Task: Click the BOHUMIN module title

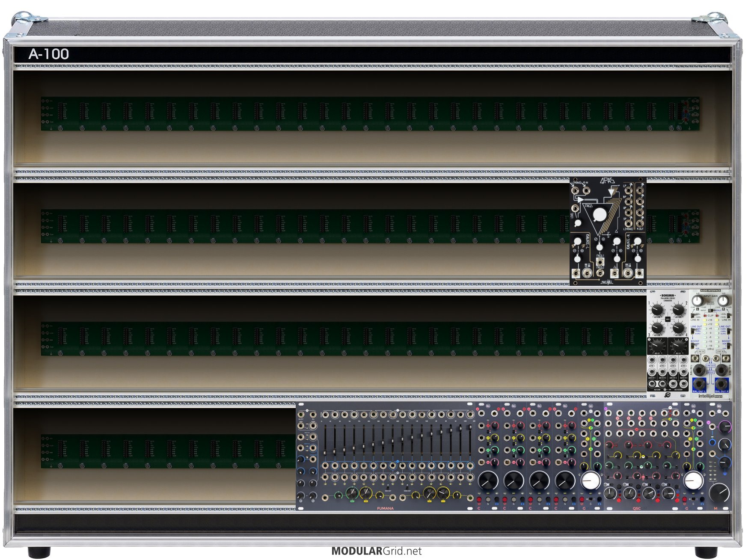Action: pos(668,296)
